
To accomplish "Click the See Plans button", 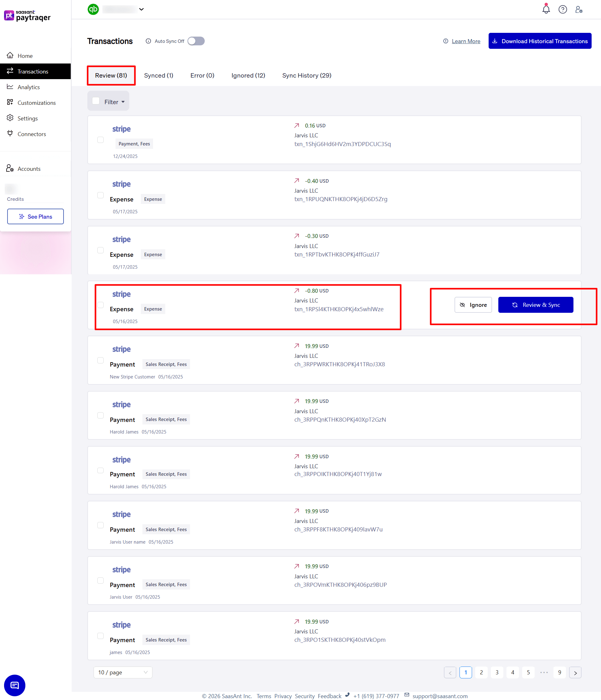I will (35, 216).
